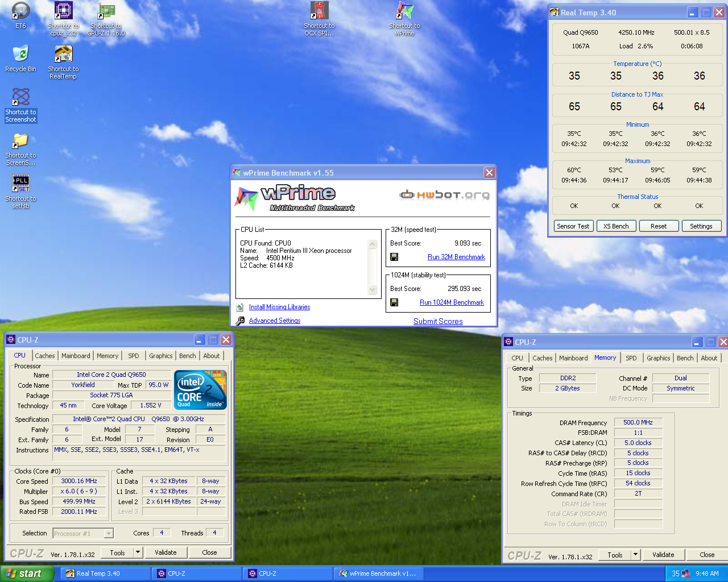Click the left CPU-Z window title icon

tap(10, 340)
